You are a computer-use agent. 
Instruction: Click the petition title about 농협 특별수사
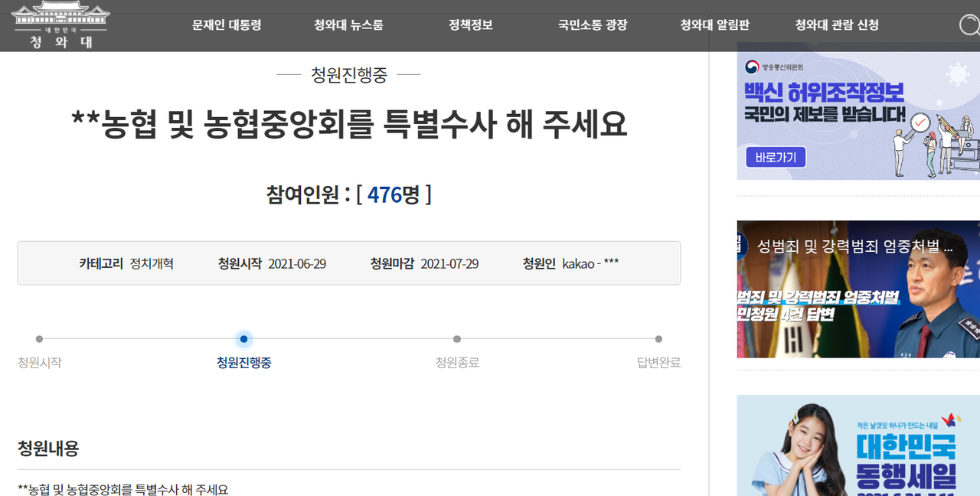click(348, 124)
